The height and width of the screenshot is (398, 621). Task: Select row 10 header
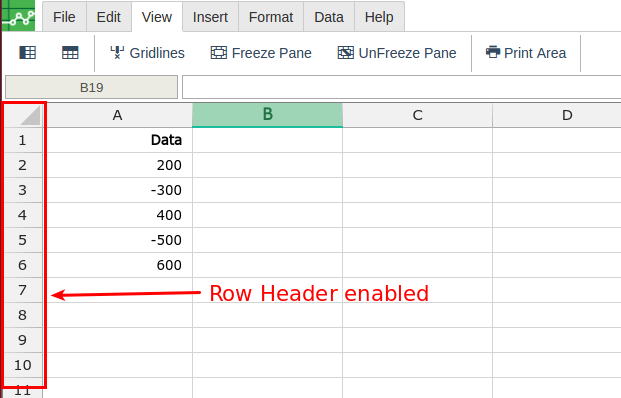(23, 365)
